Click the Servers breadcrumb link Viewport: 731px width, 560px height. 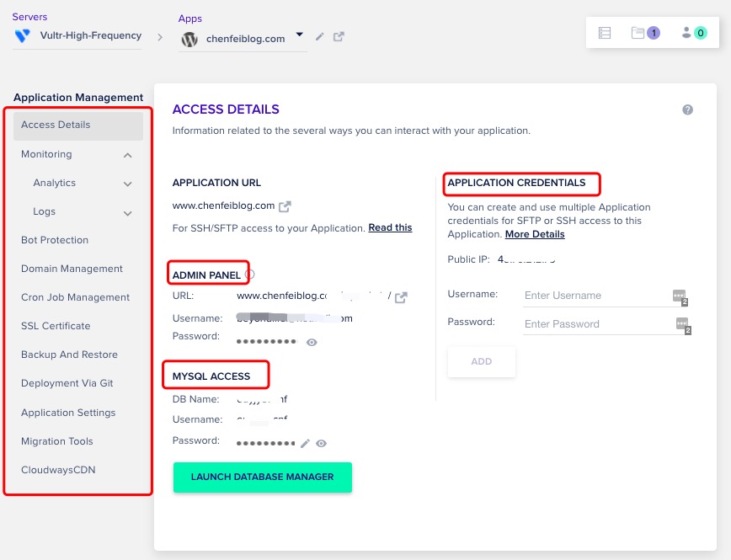pos(29,17)
